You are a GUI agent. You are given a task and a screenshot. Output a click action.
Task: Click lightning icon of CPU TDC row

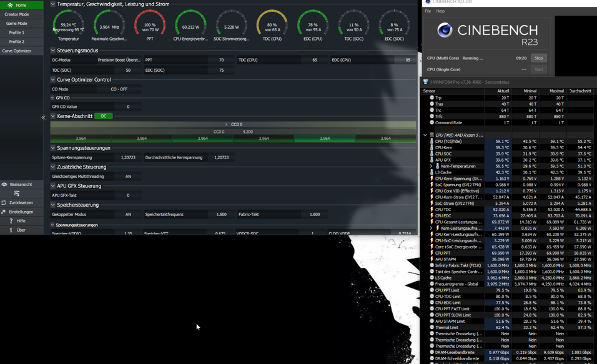[x=432, y=209]
